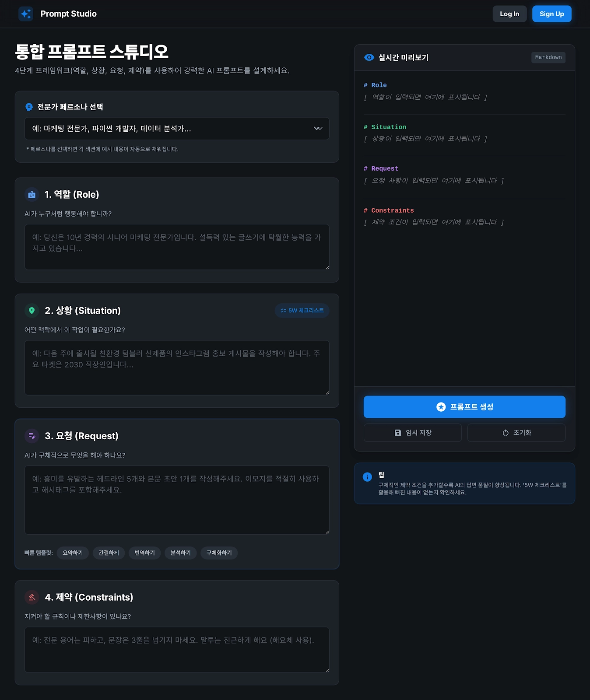
Task: Click the eye icon in 실시간 미리보기 header
Action: coord(369,57)
